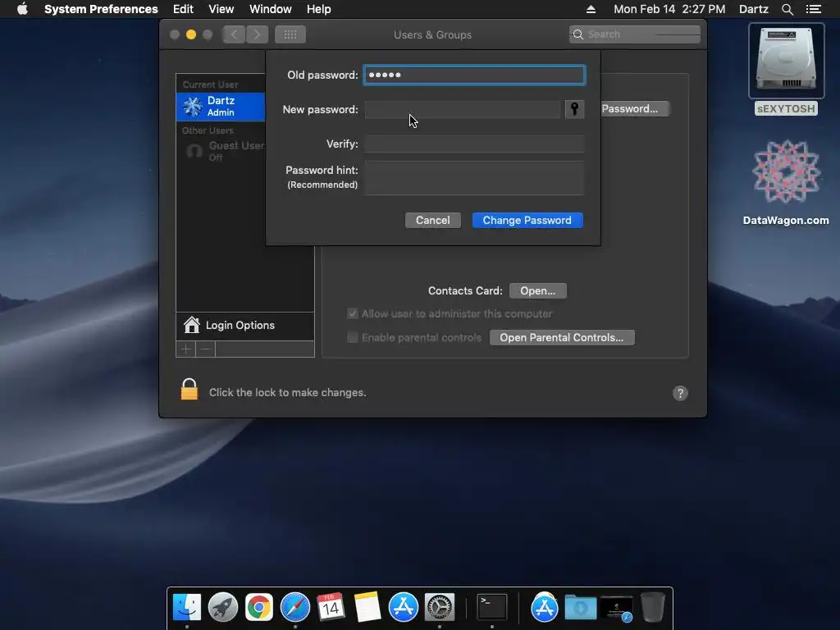Open App Store icon beside Notes

pos(404,608)
